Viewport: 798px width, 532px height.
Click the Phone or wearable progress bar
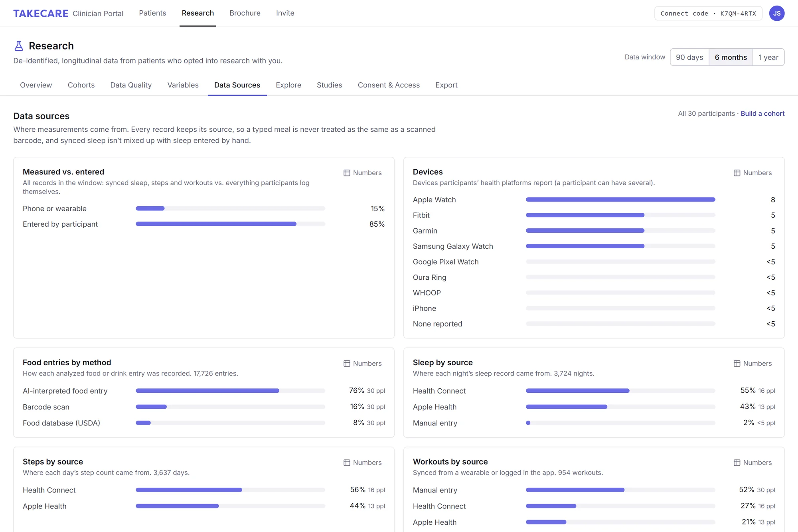[x=230, y=208]
